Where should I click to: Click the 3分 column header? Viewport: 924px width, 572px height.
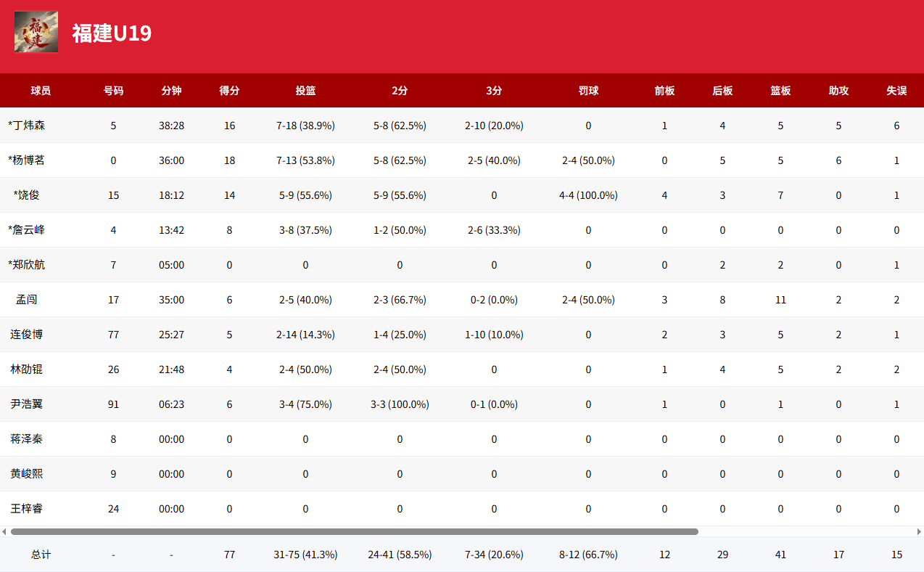click(x=494, y=91)
